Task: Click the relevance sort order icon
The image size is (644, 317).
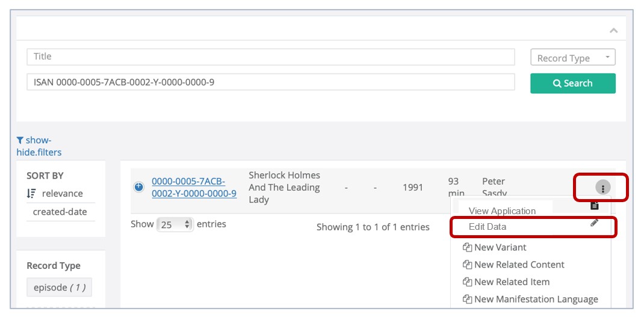Action: point(31,194)
